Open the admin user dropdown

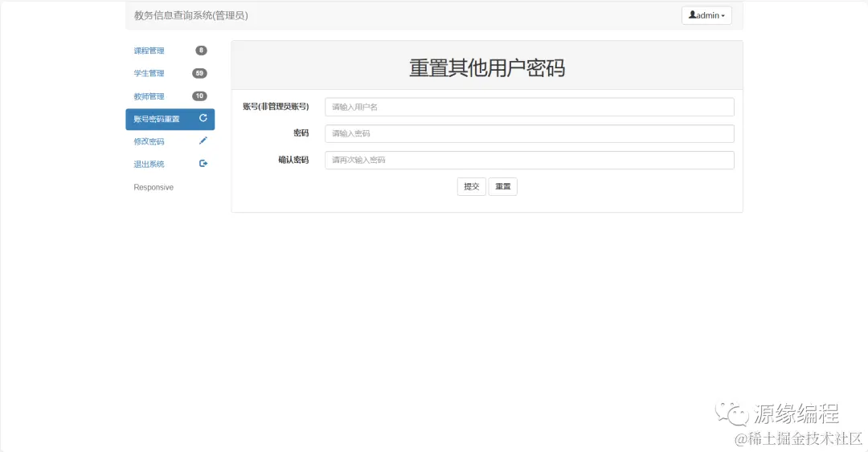[x=706, y=15]
